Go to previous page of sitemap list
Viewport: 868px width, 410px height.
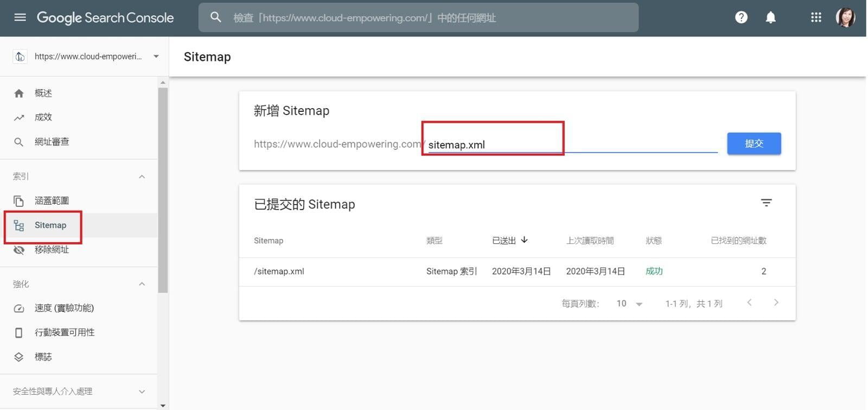tap(749, 302)
